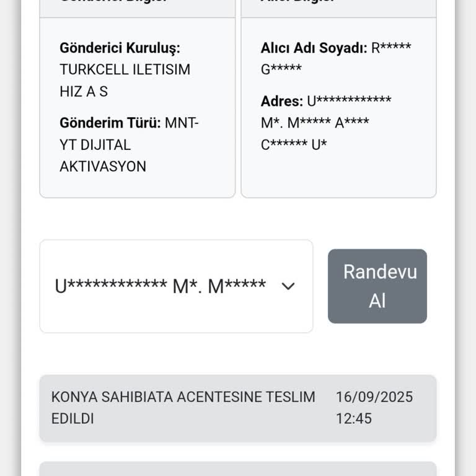Click the EDILDI word in delivery status
476x476 pixels.
pyautogui.click(x=73, y=418)
